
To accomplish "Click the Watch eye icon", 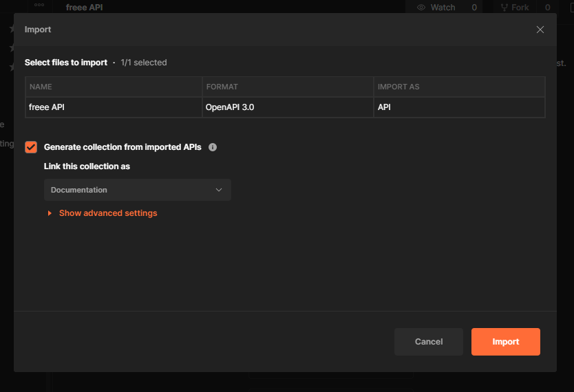I will pyautogui.click(x=421, y=8).
